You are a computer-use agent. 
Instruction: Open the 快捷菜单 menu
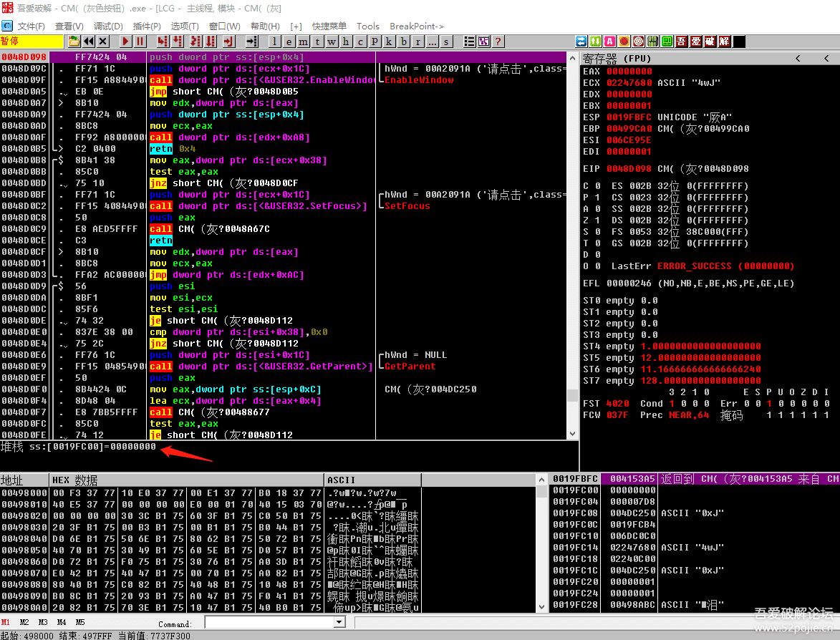pos(329,26)
